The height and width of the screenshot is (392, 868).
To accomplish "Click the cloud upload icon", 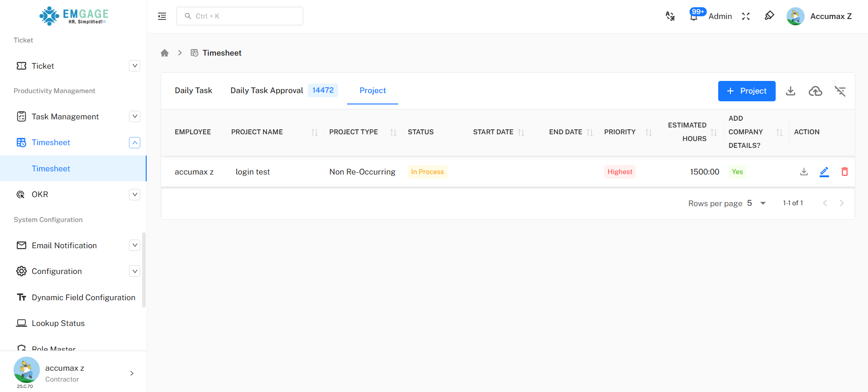I will pyautogui.click(x=815, y=91).
